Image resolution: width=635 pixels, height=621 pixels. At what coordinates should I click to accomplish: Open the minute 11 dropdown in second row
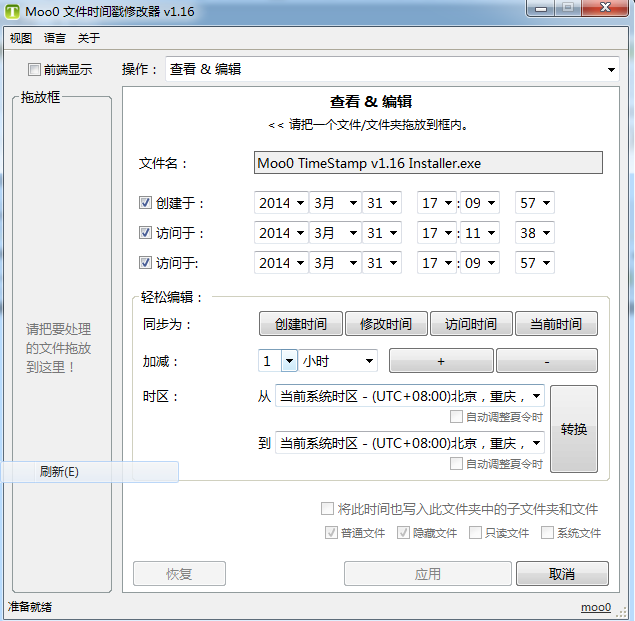[x=480, y=233]
